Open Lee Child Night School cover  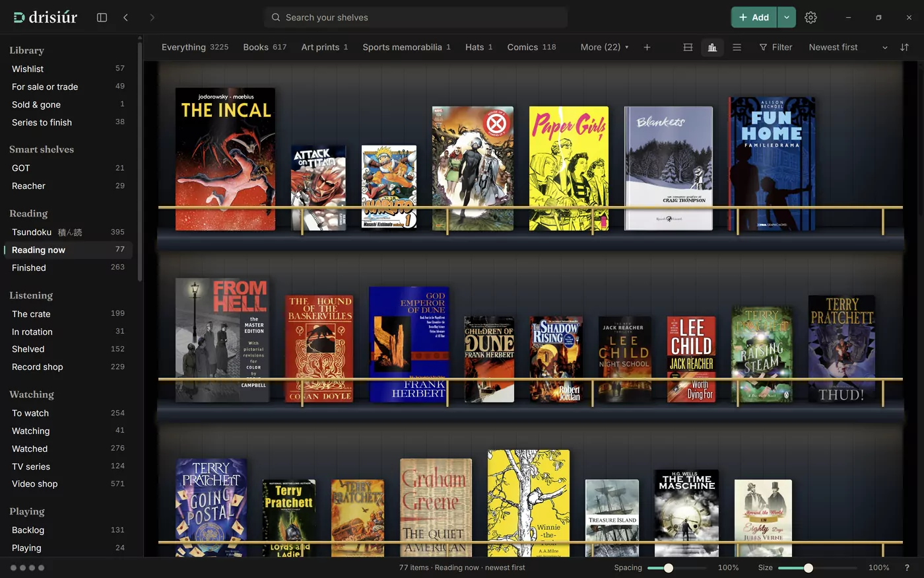pos(625,359)
